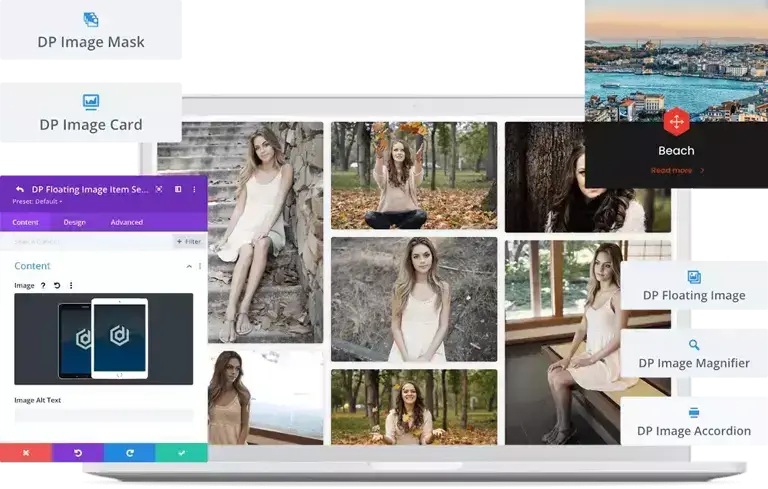768x489 pixels.
Task: Open three-dot options of Content section
Action: pyautogui.click(x=200, y=266)
